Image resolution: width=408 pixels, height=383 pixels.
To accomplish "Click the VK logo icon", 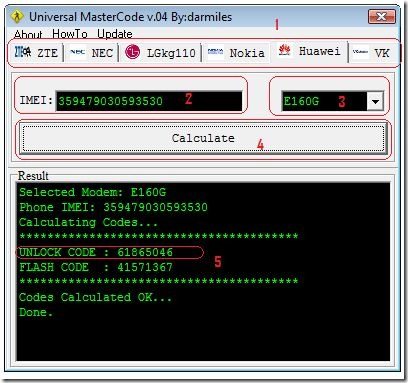I will pos(360,52).
